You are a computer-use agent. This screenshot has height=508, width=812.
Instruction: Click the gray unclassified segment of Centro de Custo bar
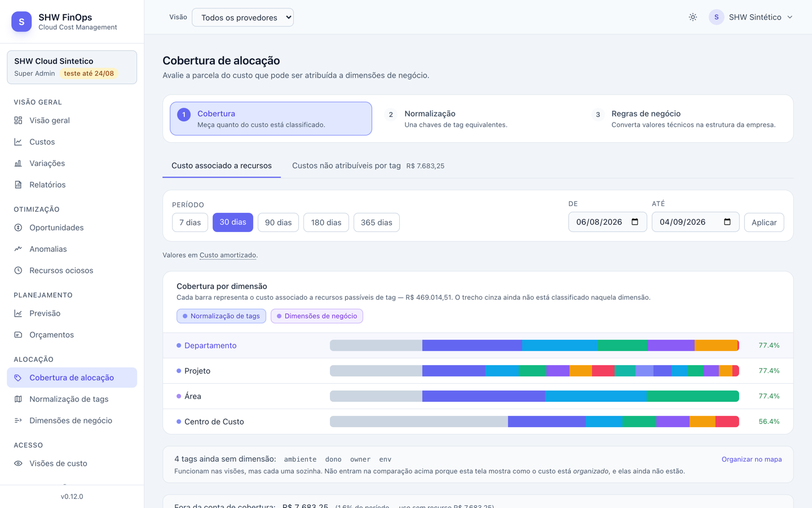[419, 422]
